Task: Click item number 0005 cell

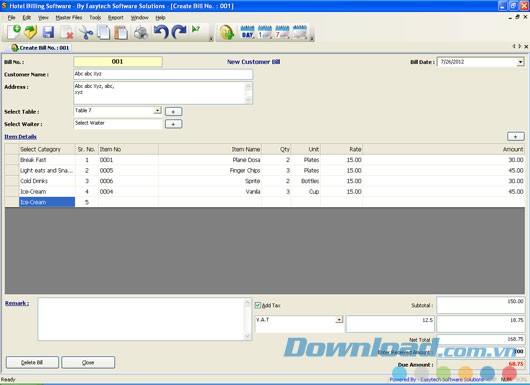Action: click(128, 170)
